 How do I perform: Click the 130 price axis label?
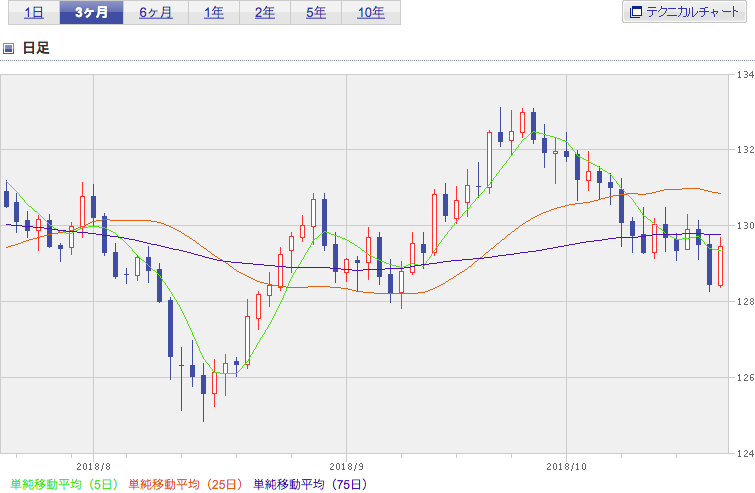click(745, 226)
